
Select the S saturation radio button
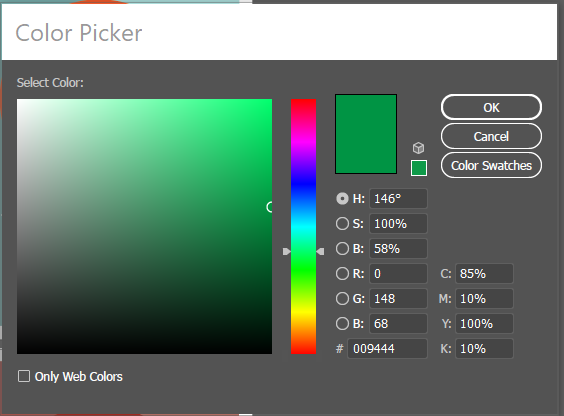pos(342,224)
